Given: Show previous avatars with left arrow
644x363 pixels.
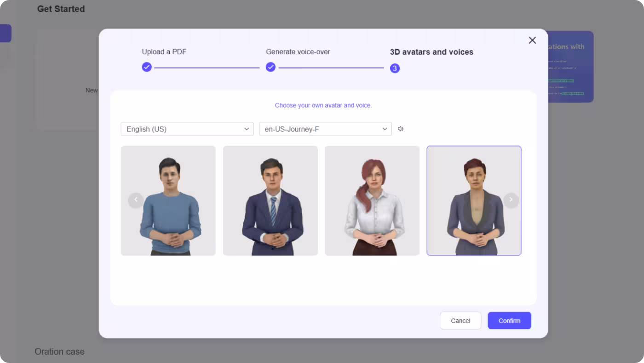Looking at the screenshot, I should [136, 200].
